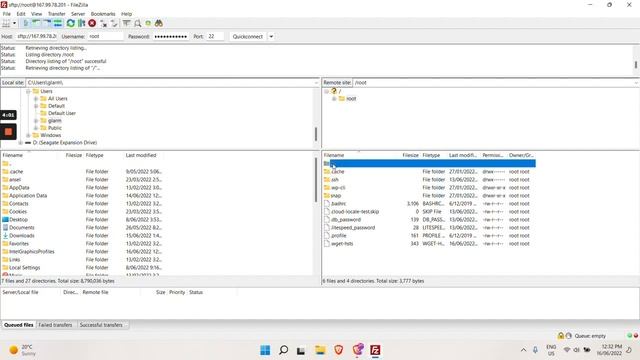Click the Host input field
The width and height of the screenshot is (640, 360).
point(37,36)
